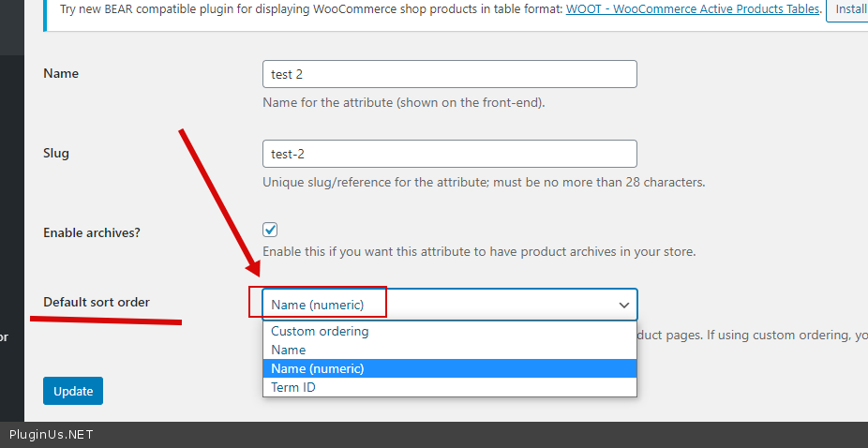Click the PluginUs.NET watermark text

click(52, 435)
